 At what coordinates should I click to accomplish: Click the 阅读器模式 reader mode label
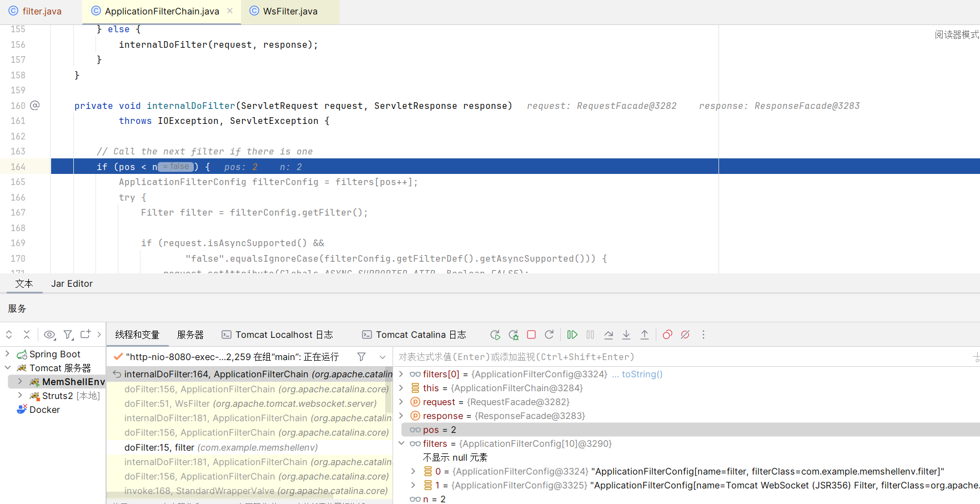957,34
